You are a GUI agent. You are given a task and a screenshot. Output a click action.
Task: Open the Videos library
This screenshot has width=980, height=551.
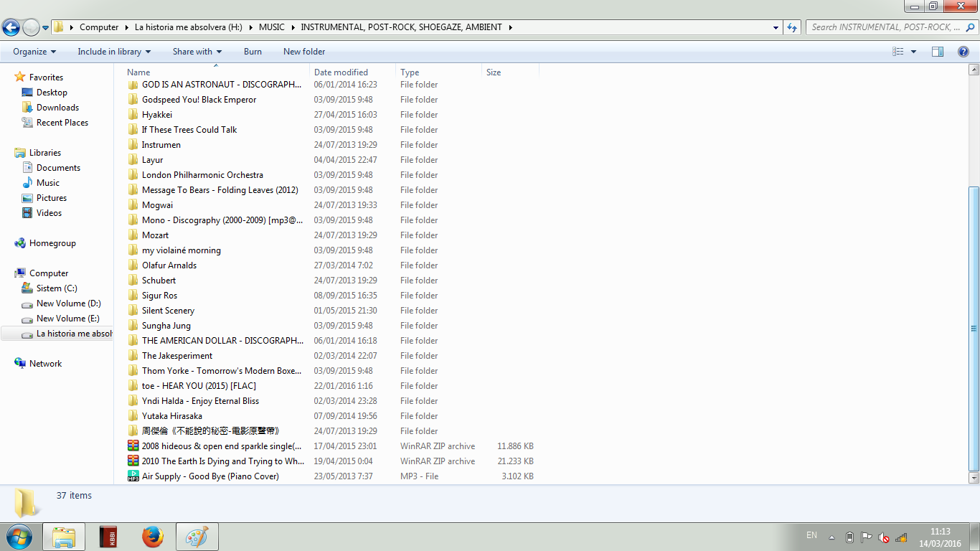coord(49,213)
